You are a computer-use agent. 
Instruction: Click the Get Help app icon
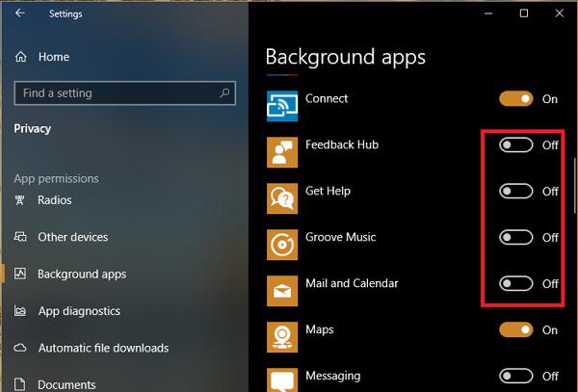click(281, 197)
